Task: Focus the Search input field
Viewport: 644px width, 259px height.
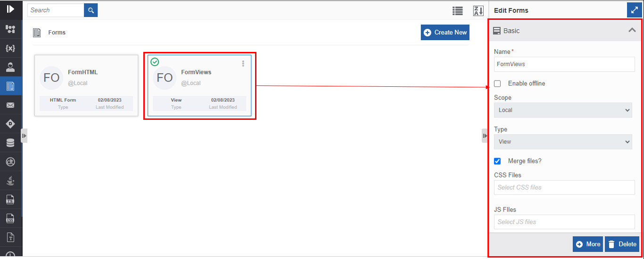Action: click(56, 10)
